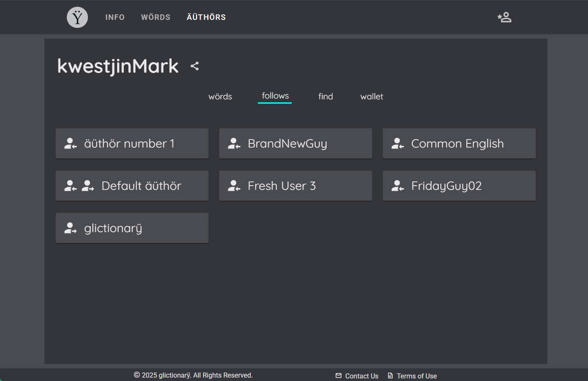Click following arrow icon on Default äüthör
Viewport: 588px width, 381px height.
(x=88, y=186)
